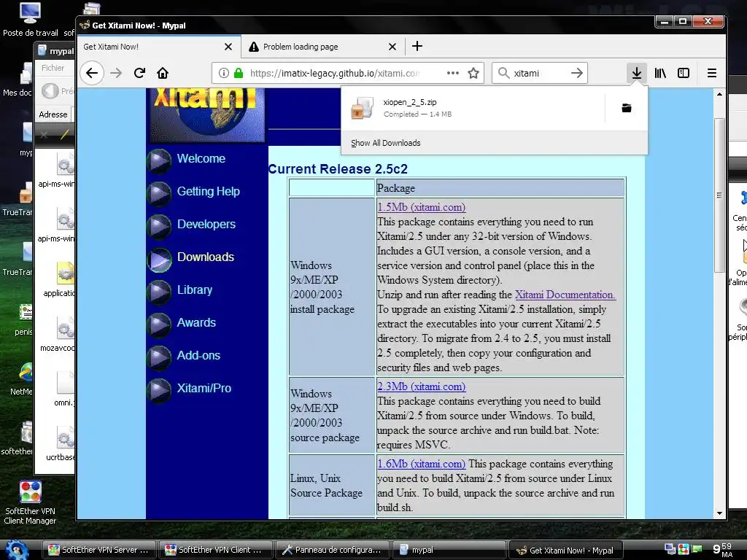Open the Xitami Documentation link
747x560 pixels.
tap(565, 295)
